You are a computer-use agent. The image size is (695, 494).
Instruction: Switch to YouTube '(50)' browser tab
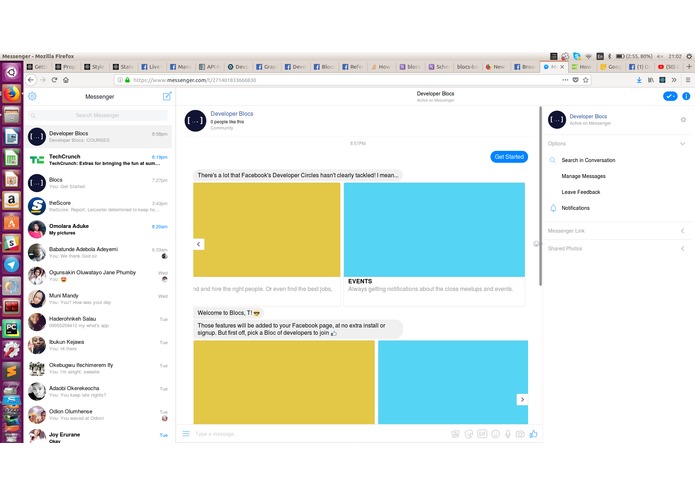669,66
